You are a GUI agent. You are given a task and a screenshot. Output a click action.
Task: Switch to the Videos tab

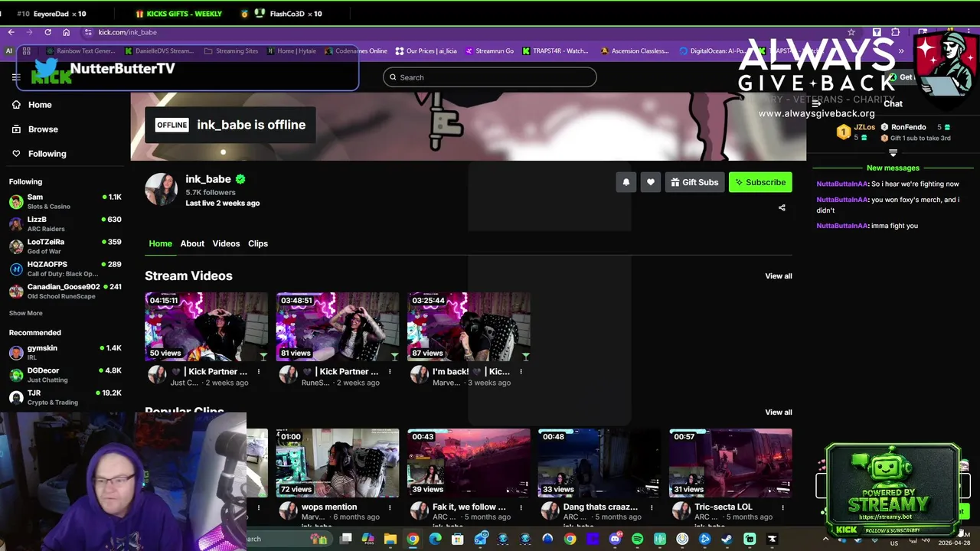(x=226, y=243)
